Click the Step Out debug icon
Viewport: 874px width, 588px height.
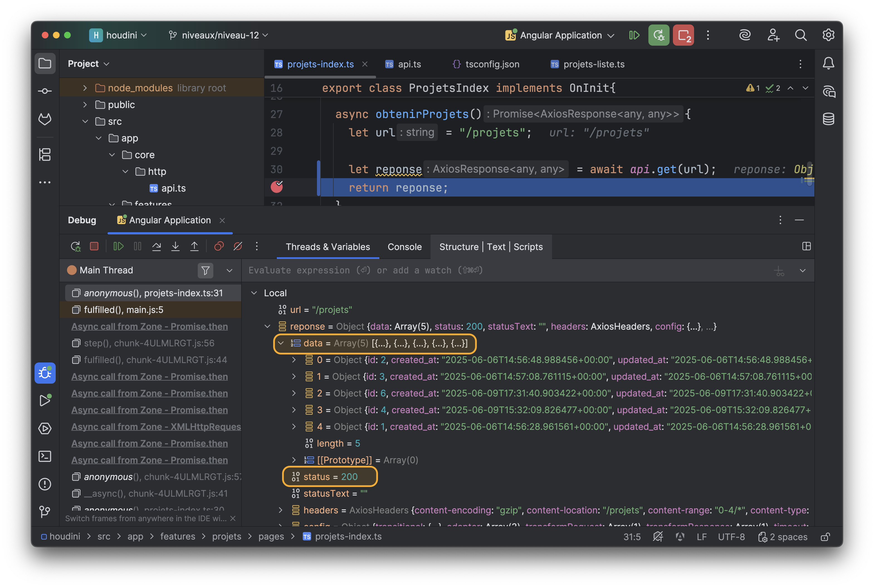(x=194, y=246)
